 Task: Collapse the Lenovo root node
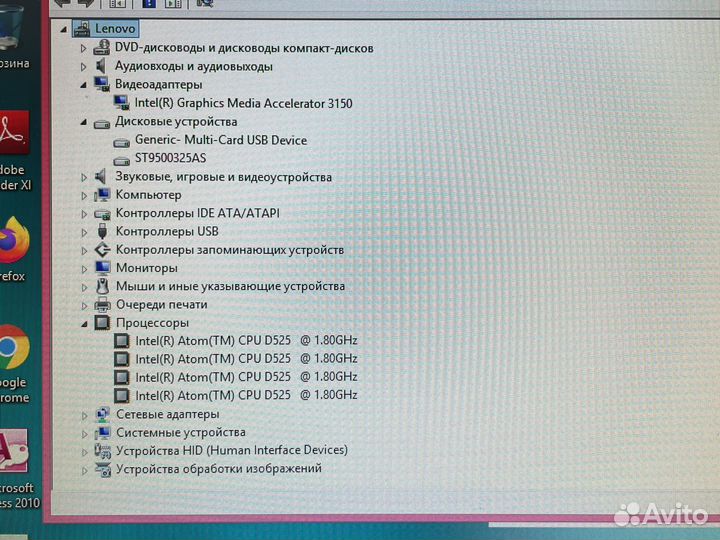64,30
